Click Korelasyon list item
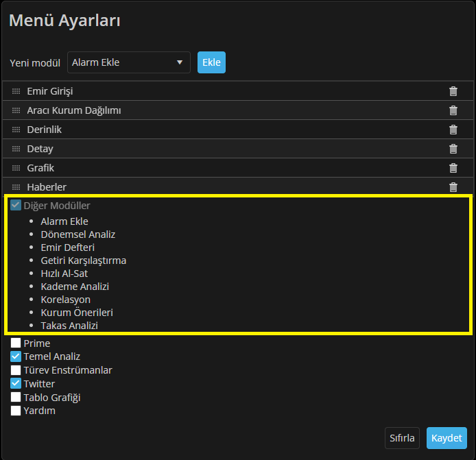This screenshot has width=476, height=460. tap(66, 300)
